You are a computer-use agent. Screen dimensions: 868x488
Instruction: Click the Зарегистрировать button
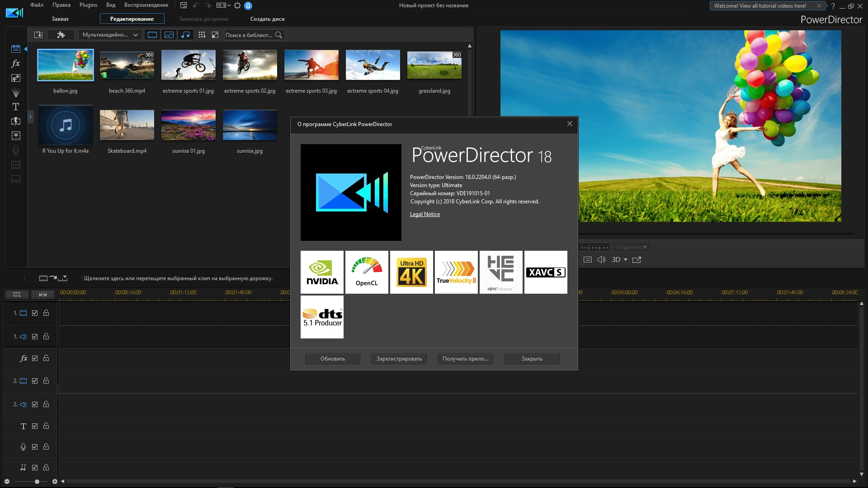point(399,359)
